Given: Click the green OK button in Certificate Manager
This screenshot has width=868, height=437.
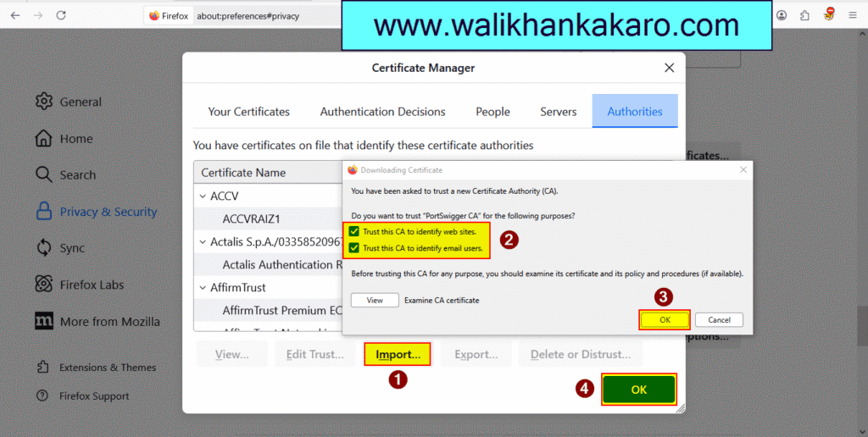Looking at the screenshot, I should tap(639, 390).
